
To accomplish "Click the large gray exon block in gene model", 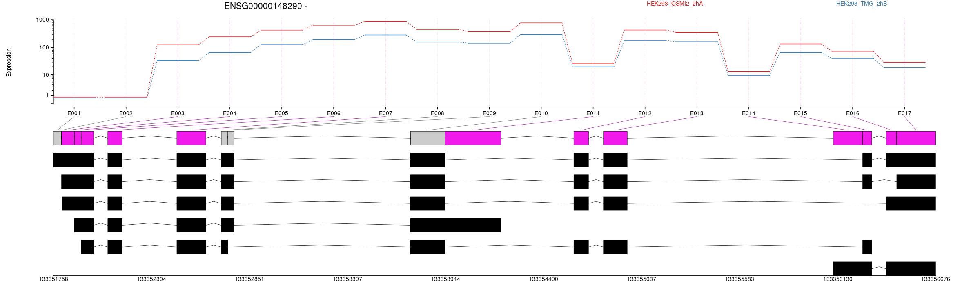I will (428, 138).
